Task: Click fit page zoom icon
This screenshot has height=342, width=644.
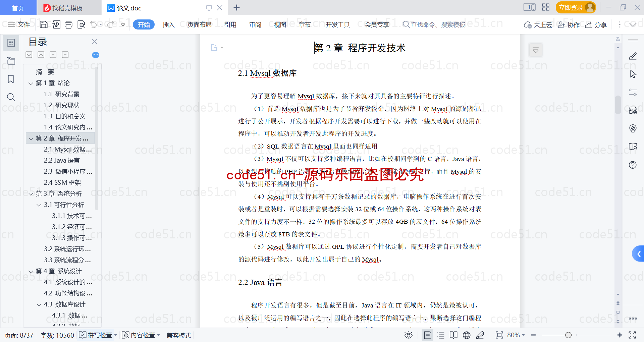Action: coord(499,335)
